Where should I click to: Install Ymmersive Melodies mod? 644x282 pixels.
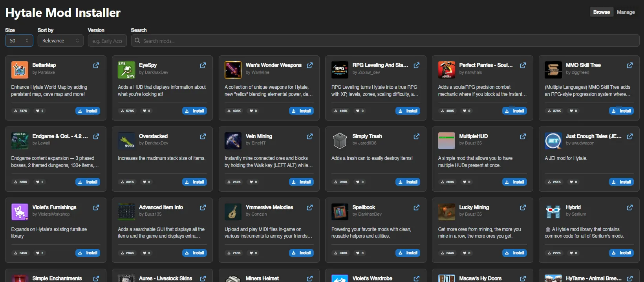point(301,253)
